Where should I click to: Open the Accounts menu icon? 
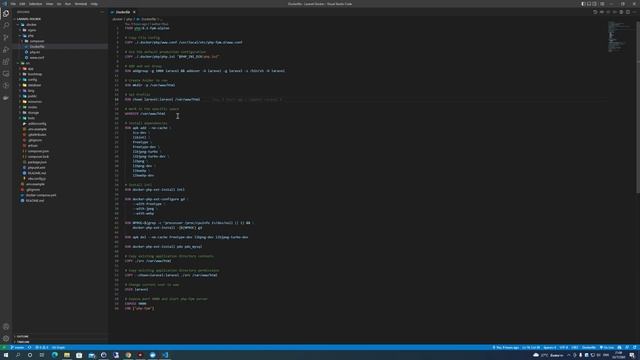point(6,327)
